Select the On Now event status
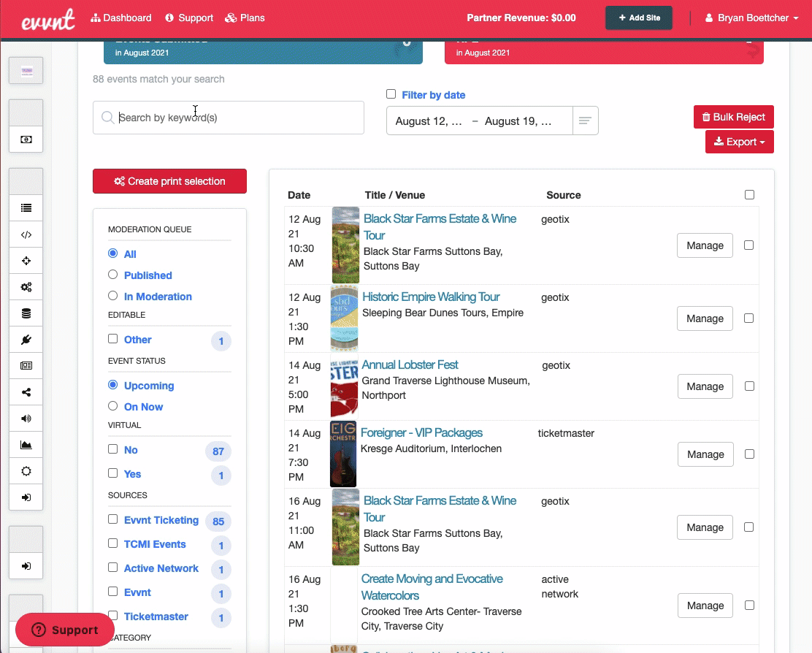Screen dimensions: 812x653 click(x=113, y=406)
